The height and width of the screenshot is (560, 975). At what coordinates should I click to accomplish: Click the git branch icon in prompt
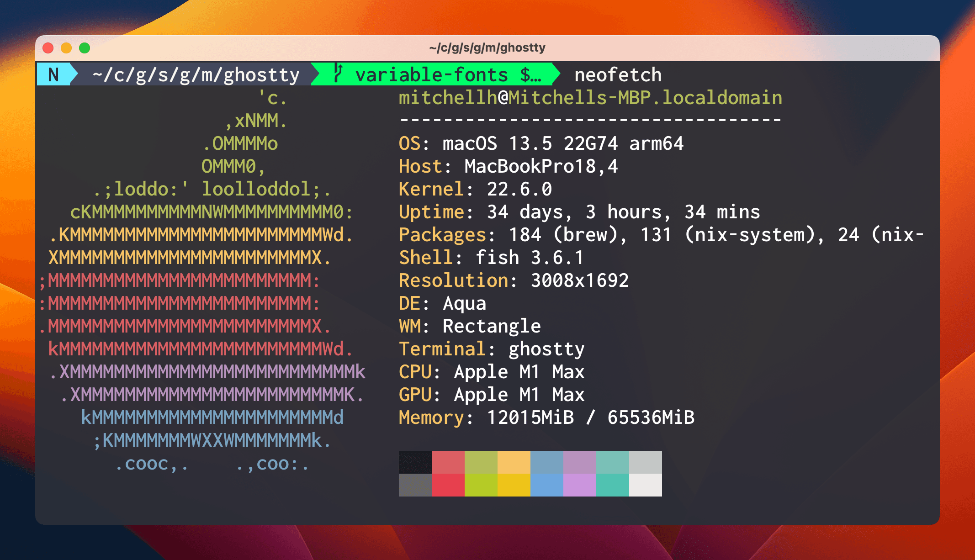[x=338, y=73]
